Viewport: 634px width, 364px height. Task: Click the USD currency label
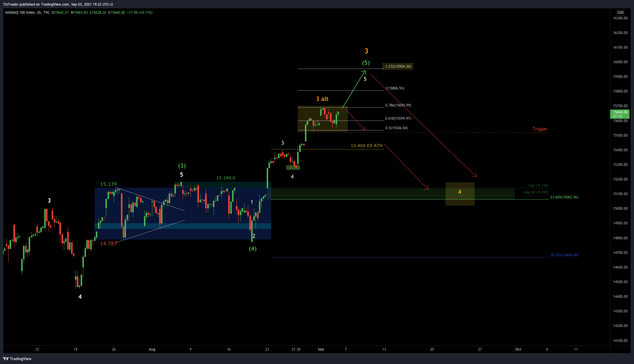pos(620,13)
